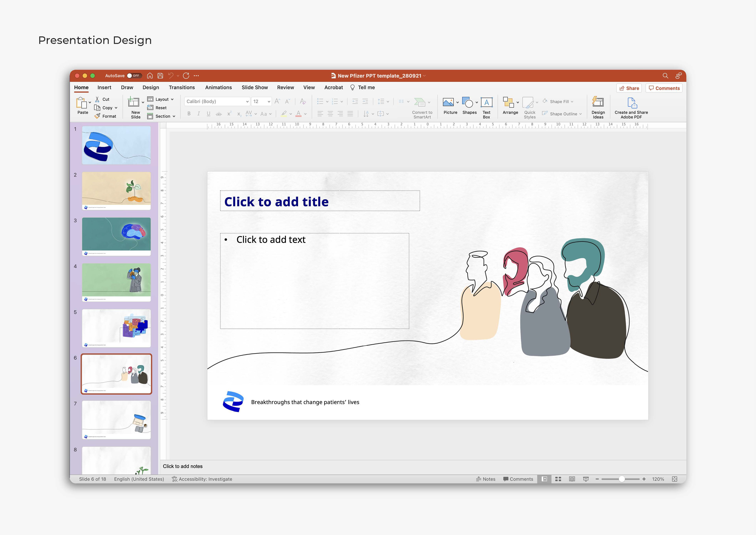Click the Shapes icon
This screenshot has height=535, width=756.
pyautogui.click(x=468, y=102)
